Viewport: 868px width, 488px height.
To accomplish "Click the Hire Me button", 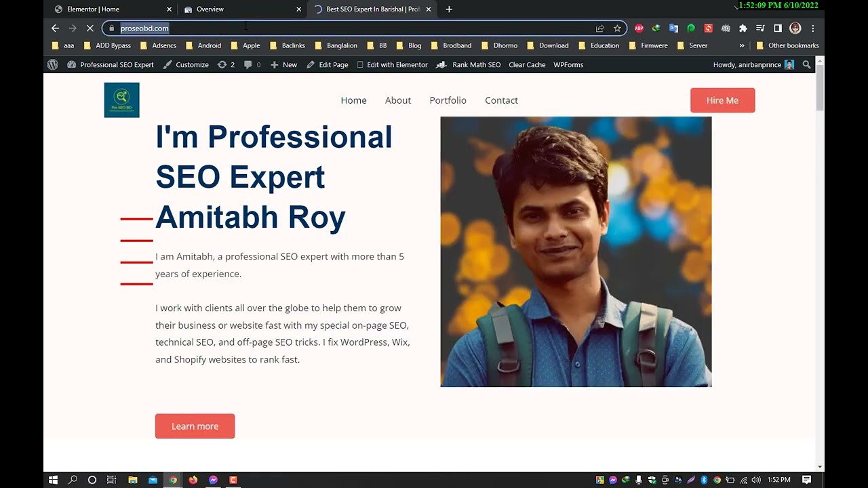I will 722,100.
